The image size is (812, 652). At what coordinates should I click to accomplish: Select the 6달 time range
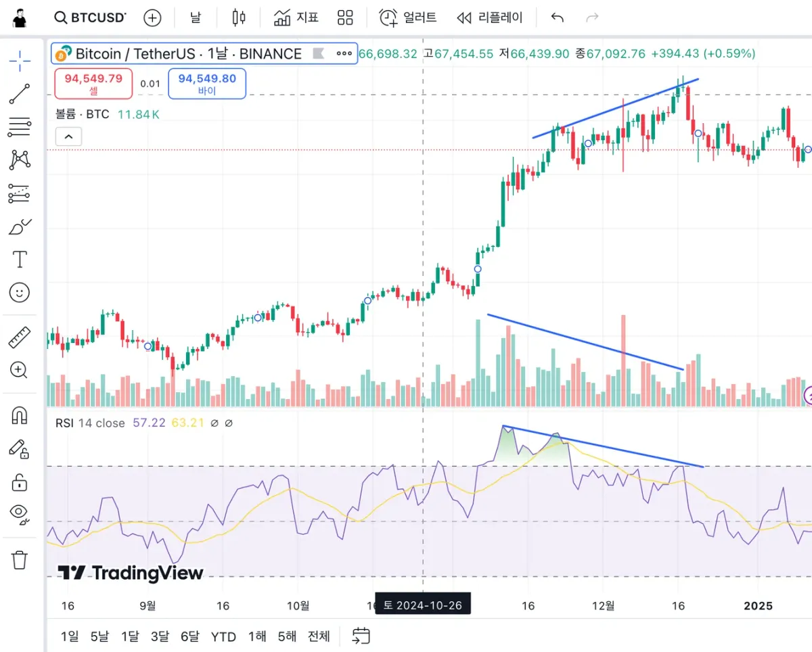[190, 636]
